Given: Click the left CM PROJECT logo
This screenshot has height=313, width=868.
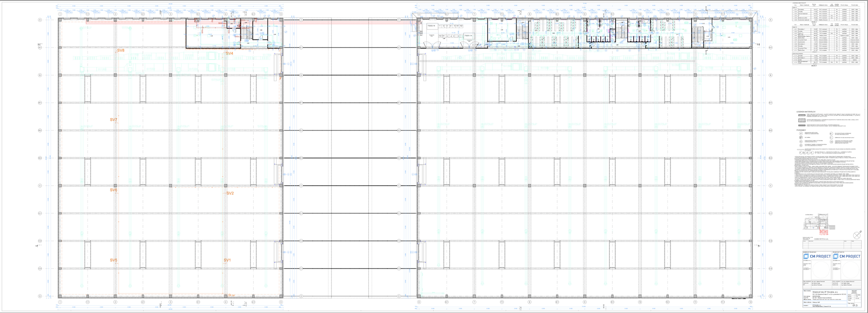Looking at the screenshot, I should coord(817,256).
